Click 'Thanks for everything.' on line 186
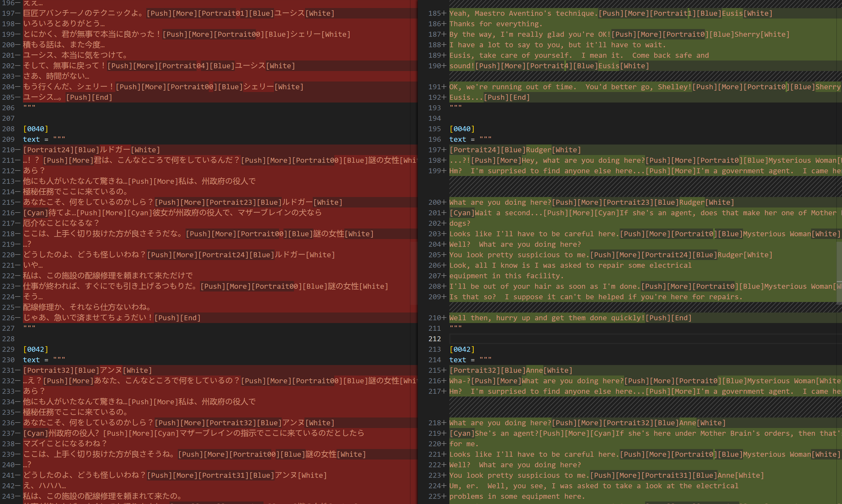 pyautogui.click(x=496, y=24)
